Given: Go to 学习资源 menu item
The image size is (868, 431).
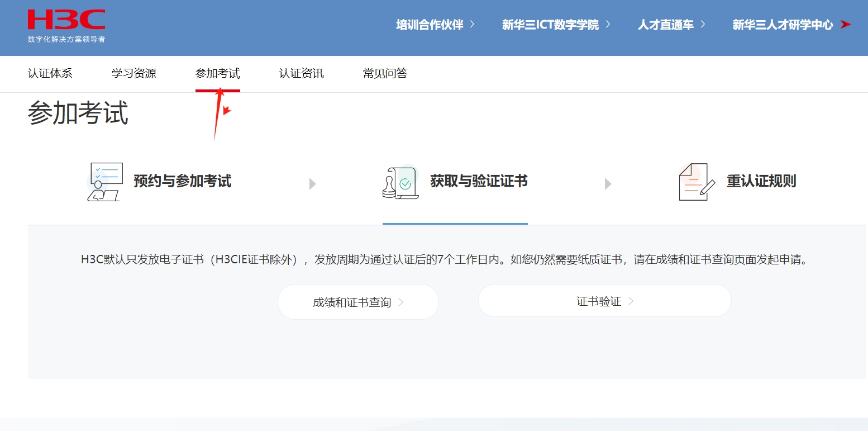Looking at the screenshot, I should coord(134,73).
